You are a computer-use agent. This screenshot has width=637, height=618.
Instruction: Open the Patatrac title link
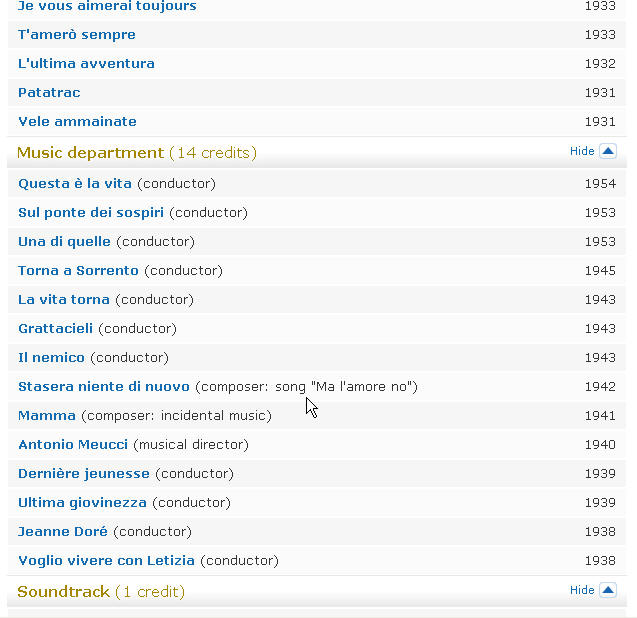point(49,93)
